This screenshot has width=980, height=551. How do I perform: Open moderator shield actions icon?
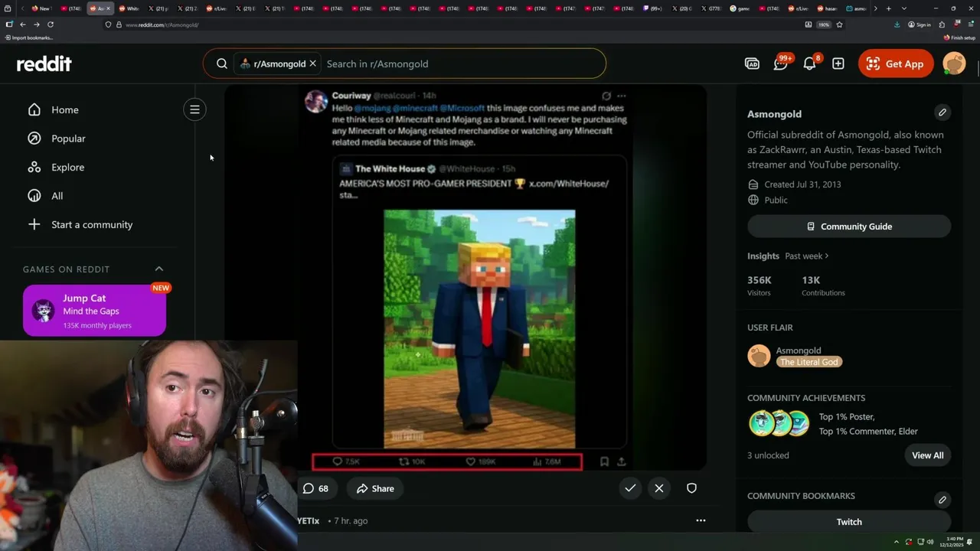point(691,488)
